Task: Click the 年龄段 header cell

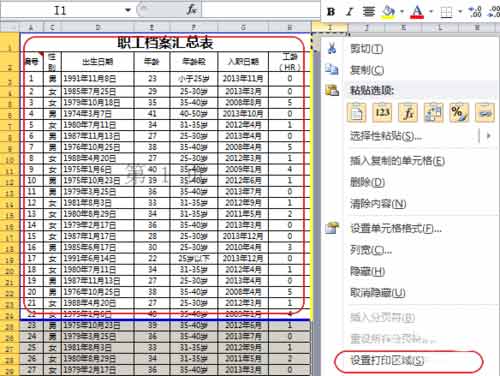Action: [194, 62]
